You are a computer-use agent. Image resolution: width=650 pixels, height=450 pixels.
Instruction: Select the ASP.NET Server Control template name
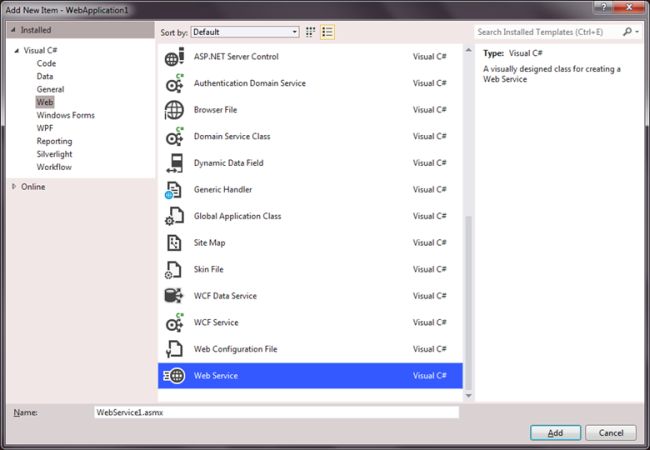236,57
